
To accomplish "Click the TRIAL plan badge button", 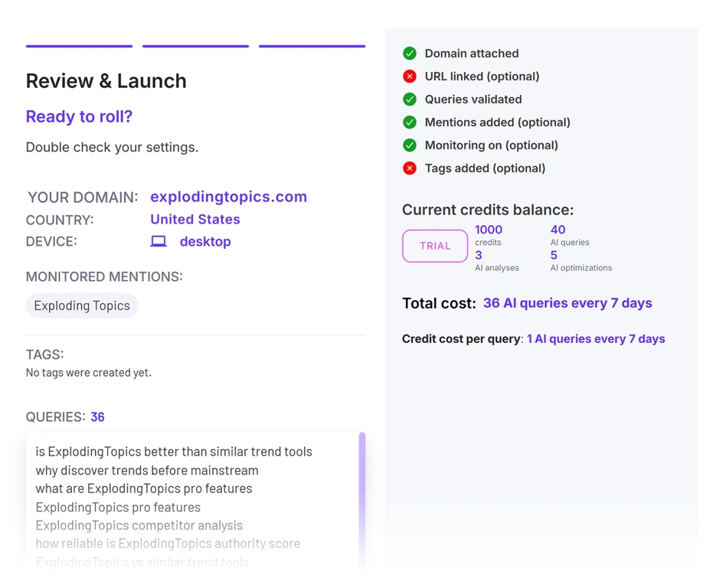I will pyautogui.click(x=435, y=246).
